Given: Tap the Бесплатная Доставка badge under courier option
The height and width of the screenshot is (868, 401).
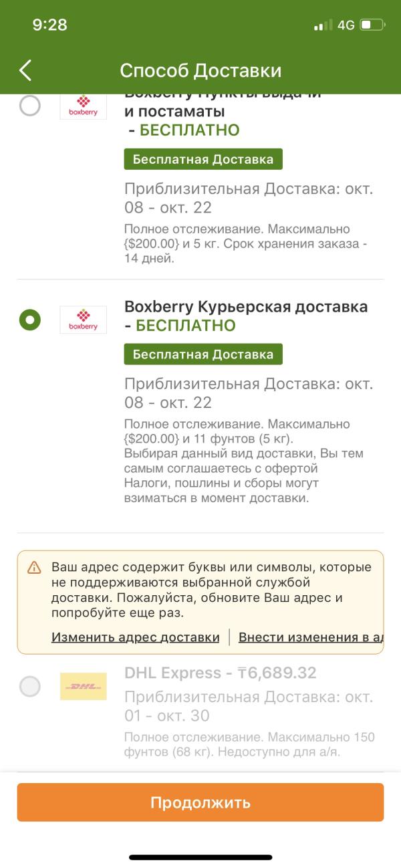Looking at the screenshot, I should (203, 354).
